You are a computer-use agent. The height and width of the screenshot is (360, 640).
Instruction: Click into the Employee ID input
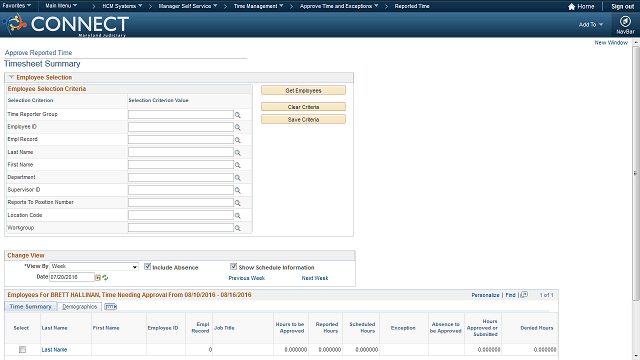point(181,127)
